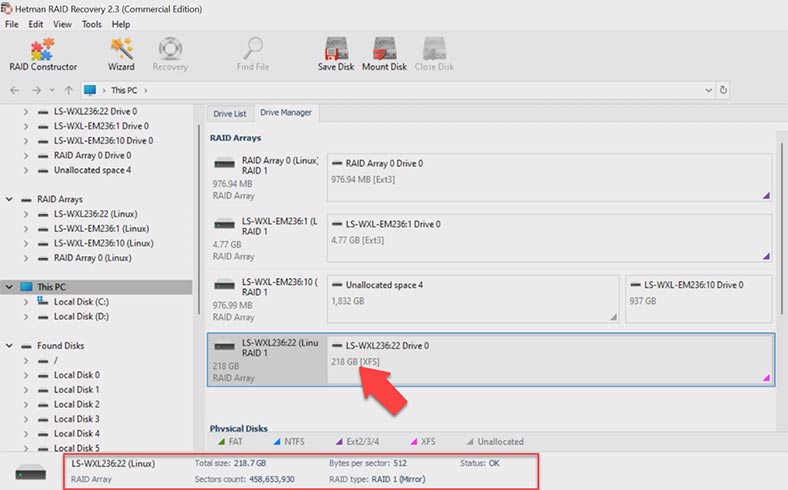The height and width of the screenshot is (490, 788).
Task: Select LS-WXL-EM236:1 (Linux) in tree
Action: [x=102, y=229]
